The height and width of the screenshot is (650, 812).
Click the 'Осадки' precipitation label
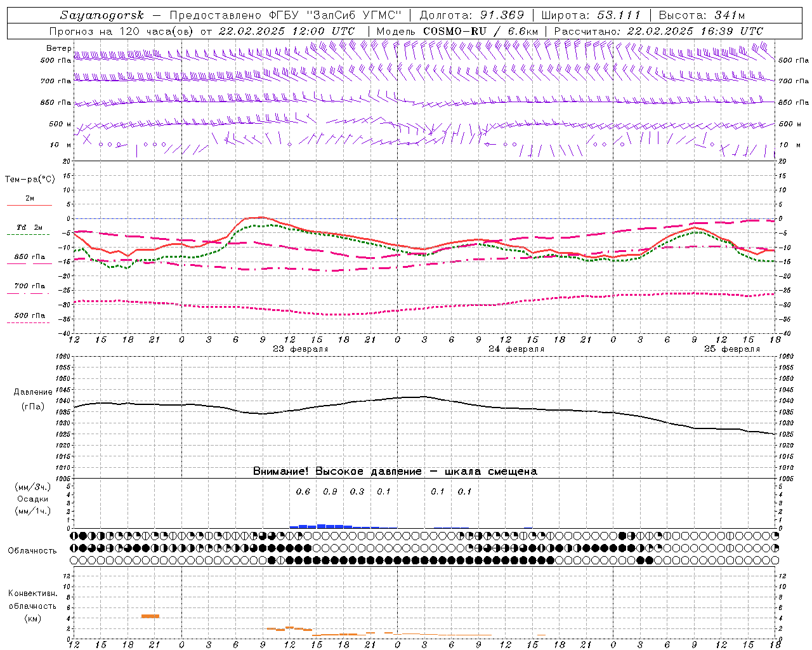coord(33,499)
